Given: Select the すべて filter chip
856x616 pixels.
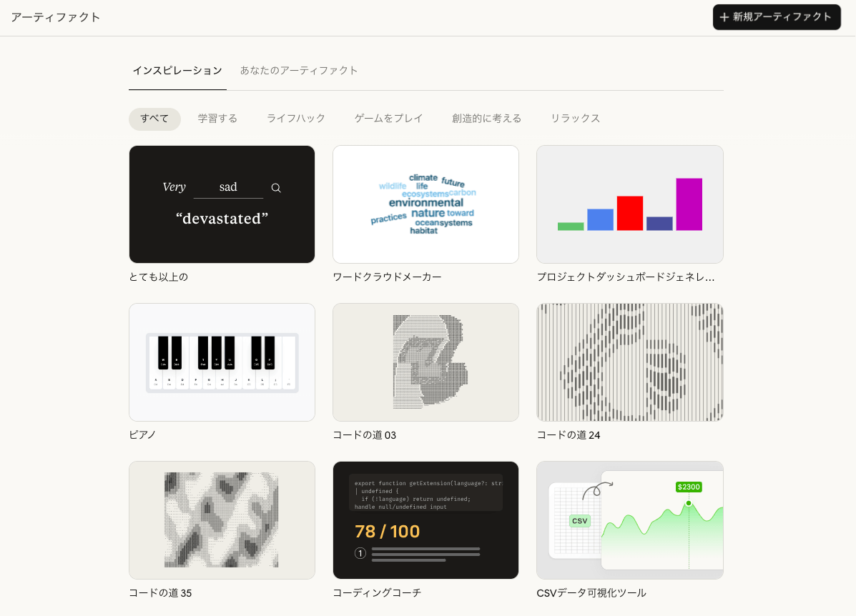Looking at the screenshot, I should point(154,119).
